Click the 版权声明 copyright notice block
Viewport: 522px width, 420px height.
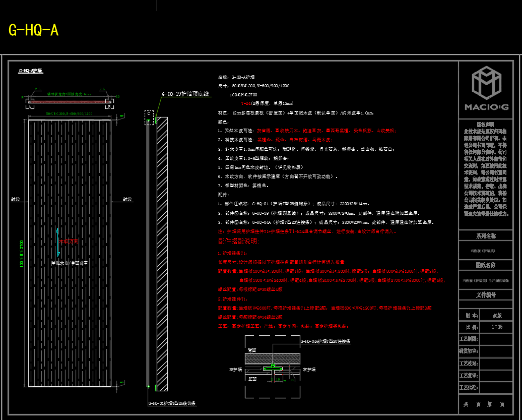[486, 169]
